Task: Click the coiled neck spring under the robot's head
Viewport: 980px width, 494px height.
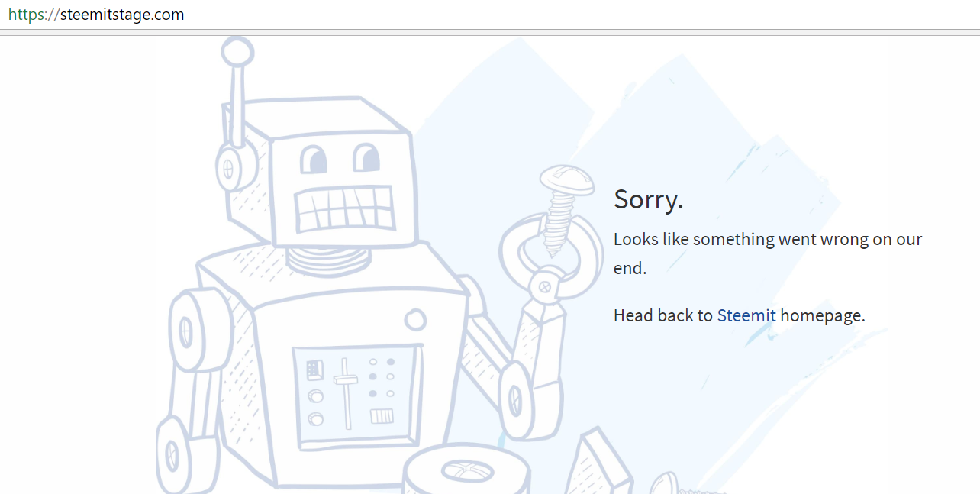Action: [328, 260]
